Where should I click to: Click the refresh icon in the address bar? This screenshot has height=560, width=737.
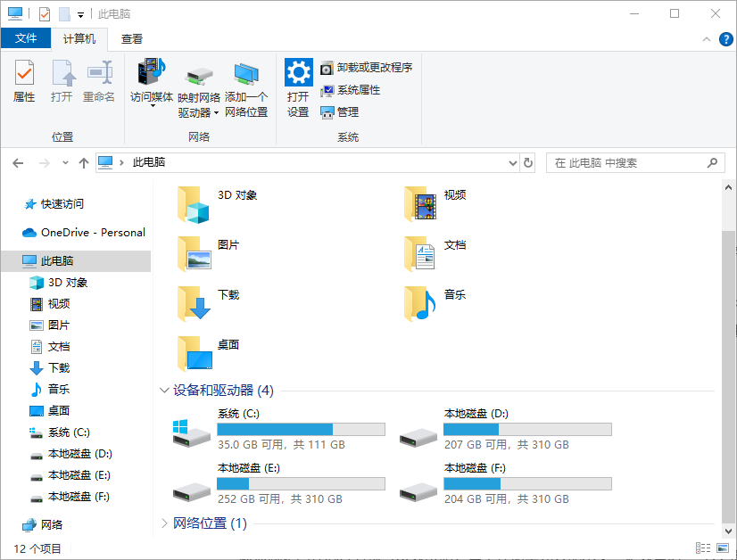(x=526, y=162)
